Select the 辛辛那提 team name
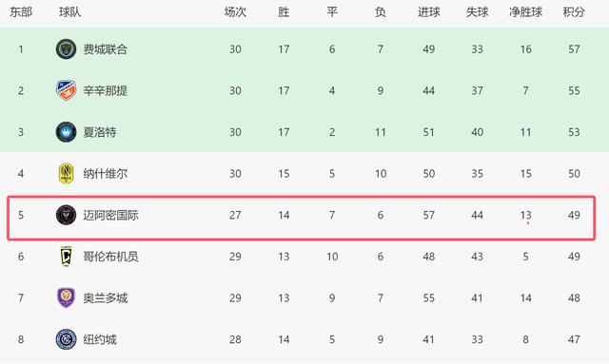 [106, 91]
